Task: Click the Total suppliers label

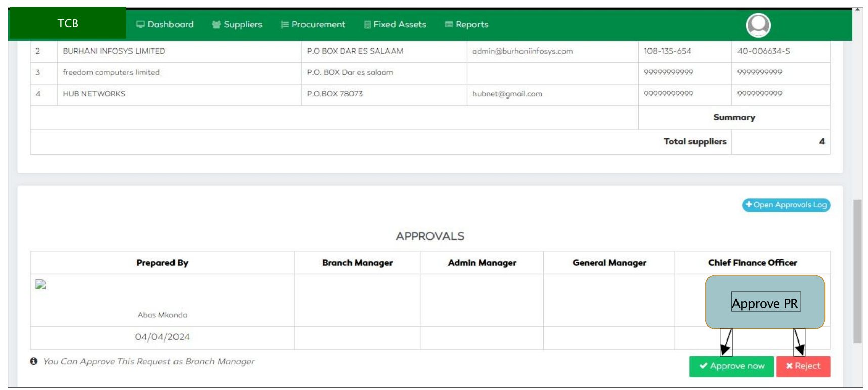Action: [x=695, y=142]
